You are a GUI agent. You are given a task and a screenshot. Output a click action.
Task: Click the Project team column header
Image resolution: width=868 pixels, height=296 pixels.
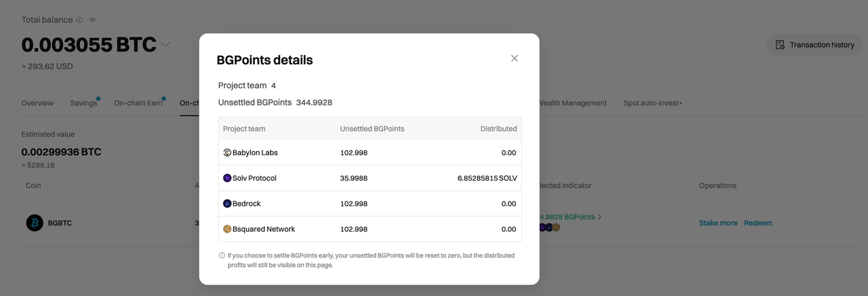pyautogui.click(x=244, y=129)
